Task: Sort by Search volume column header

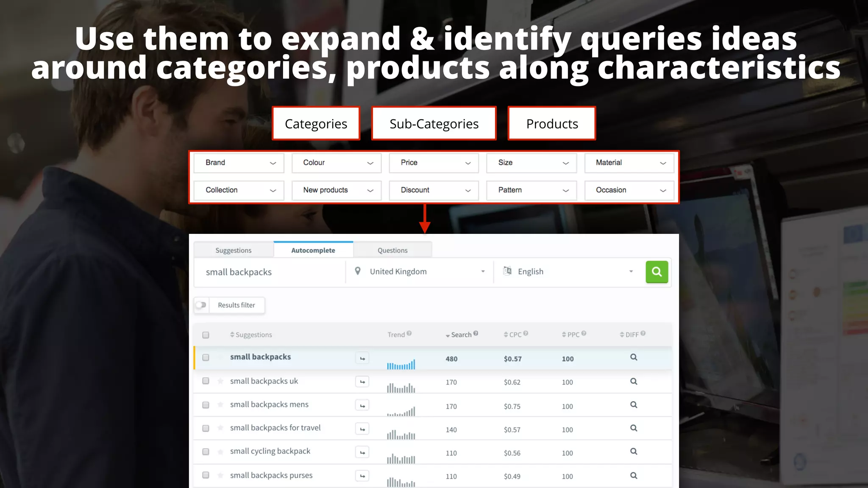Action: (459, 335)
